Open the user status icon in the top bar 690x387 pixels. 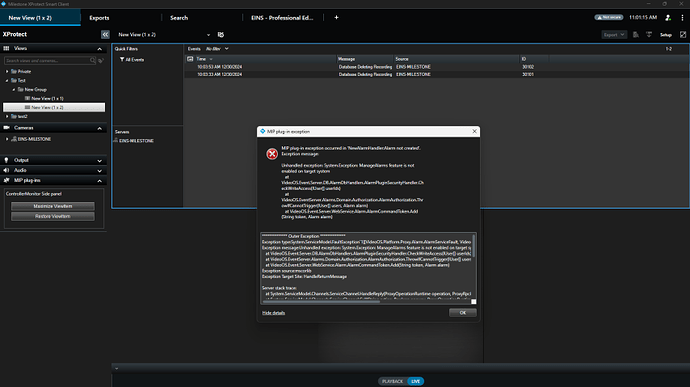pos(668,18)
